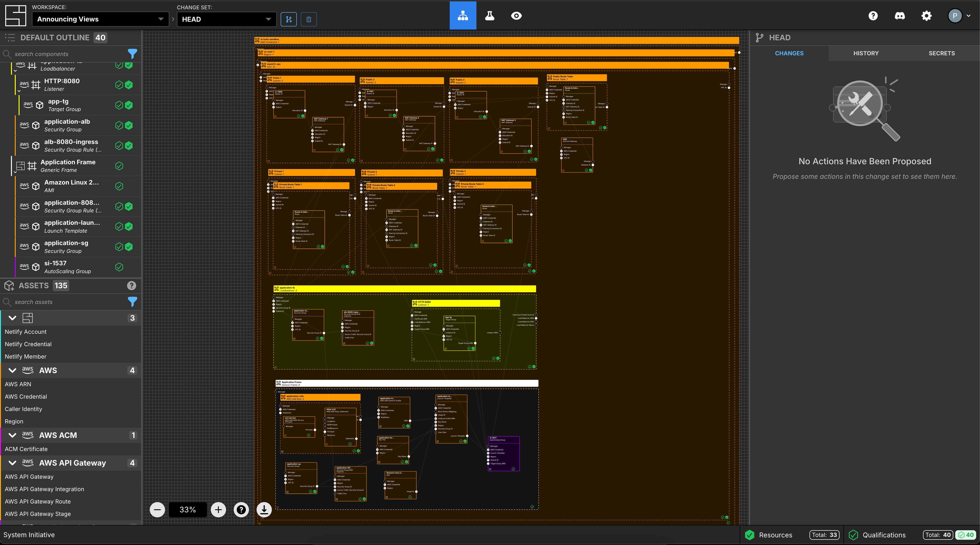
Task: Select the si-1537 purple AutoScaling node on canvas
Action: [x=504, y=454]
